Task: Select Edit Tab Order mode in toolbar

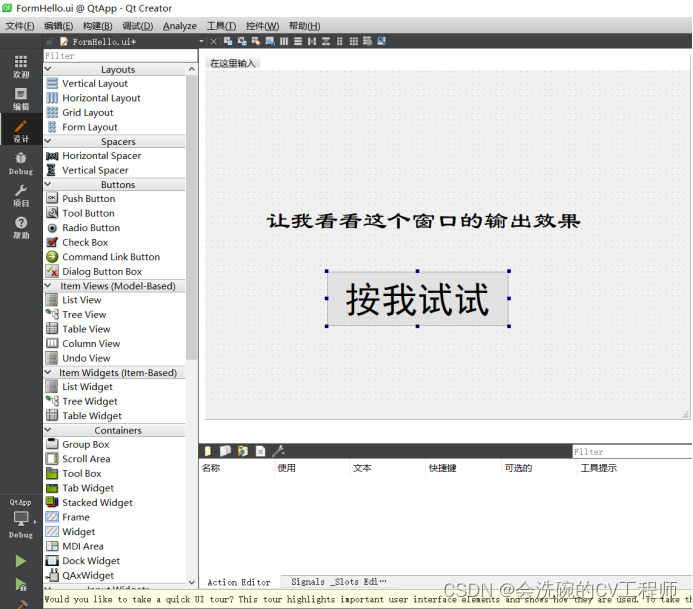Action: [x=270, y=41]
